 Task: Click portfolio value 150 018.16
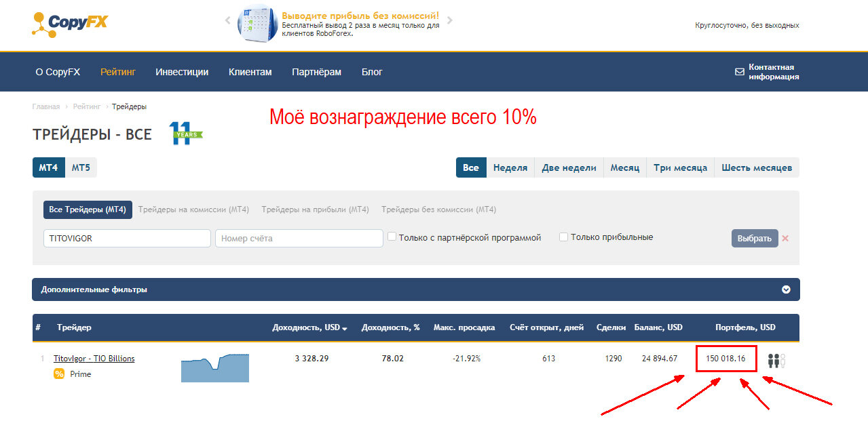click(726, 359)
